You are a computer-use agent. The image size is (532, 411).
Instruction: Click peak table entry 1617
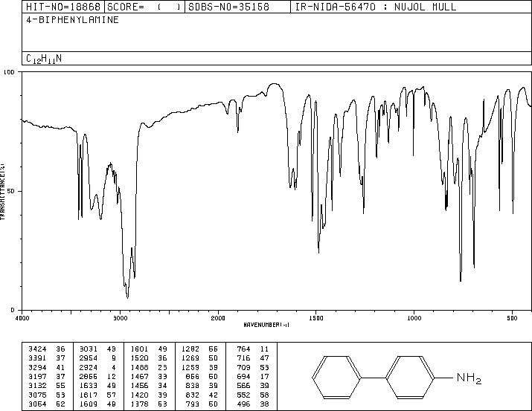[x=97, y=395]
